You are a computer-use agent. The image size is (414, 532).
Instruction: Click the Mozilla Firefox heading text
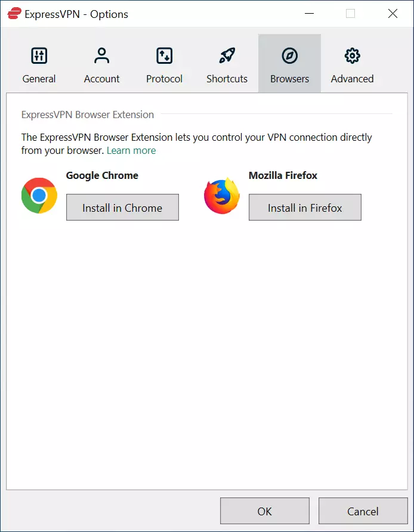coord(283,175)
